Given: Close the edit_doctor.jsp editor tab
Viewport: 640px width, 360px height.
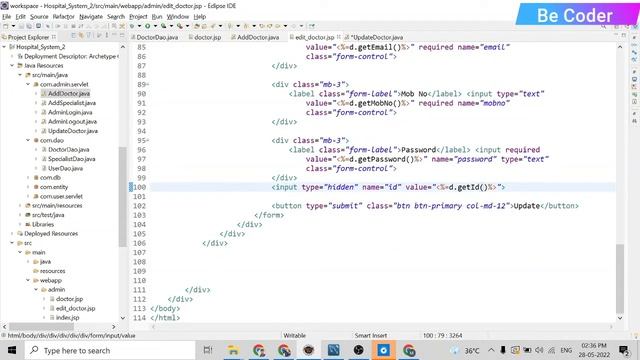Looking at the screenshot, I should [x=339, y=37].
